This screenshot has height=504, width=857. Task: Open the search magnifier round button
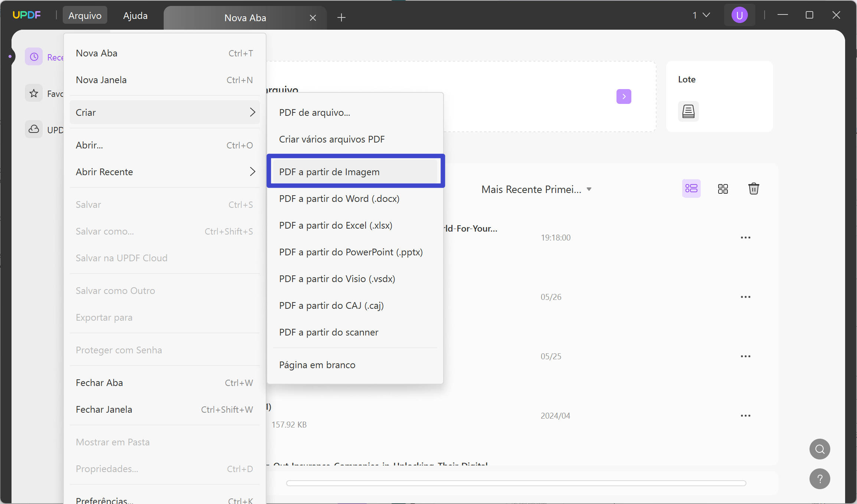point(820,449)
